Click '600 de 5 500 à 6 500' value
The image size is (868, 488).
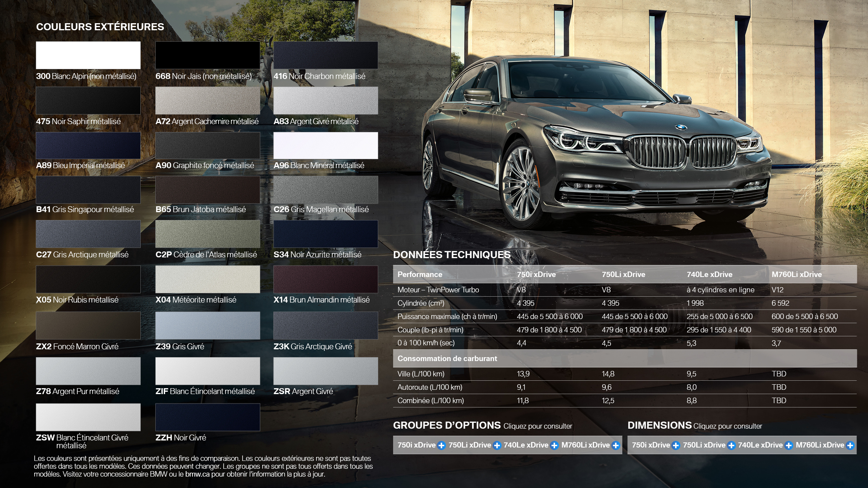click(x=804, y=317)
